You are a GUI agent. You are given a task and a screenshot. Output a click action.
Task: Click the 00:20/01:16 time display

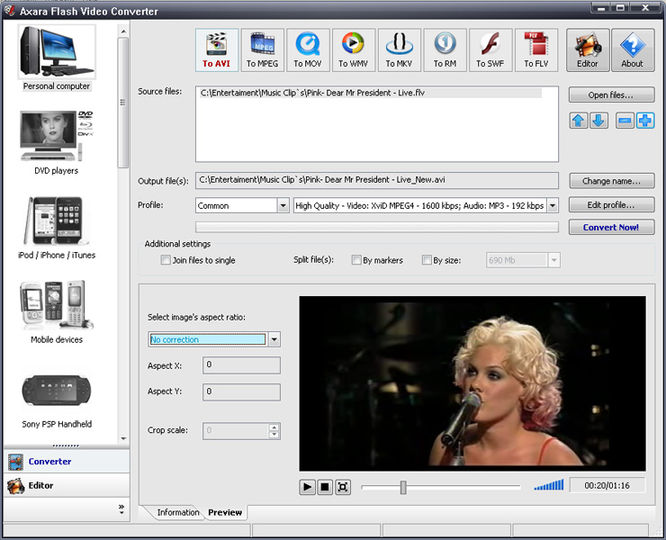click(607, 486)
